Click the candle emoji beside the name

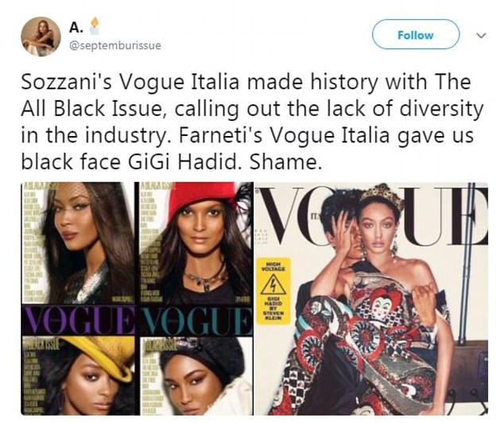click(96, 27)
